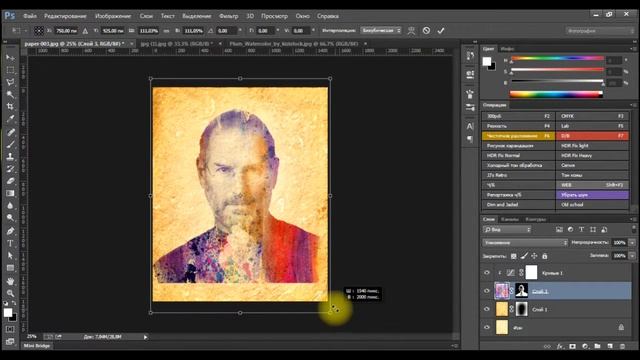Select the History Brush tool
Image resolution: width=640 pixels, height=360 pixels.
[11, 169]
